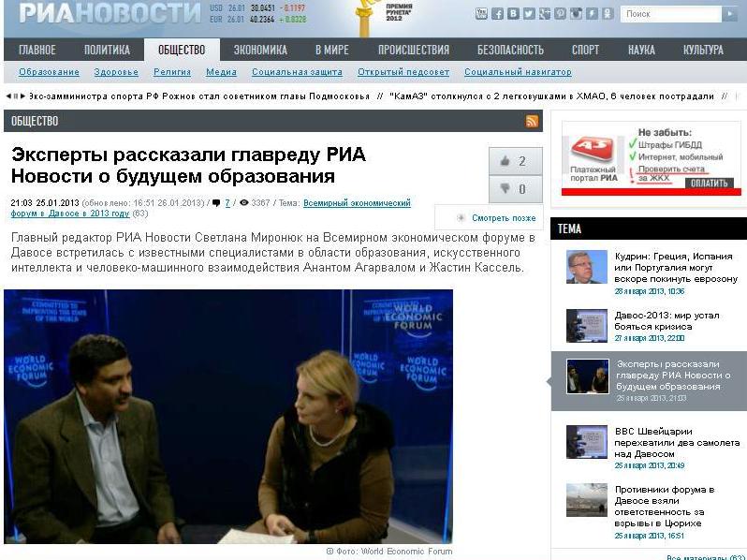Image resolution: width=747 pixels, height=560 pixels.
Task: Open Давос-2013 мир устал article
Action: (x=666, y=321)
